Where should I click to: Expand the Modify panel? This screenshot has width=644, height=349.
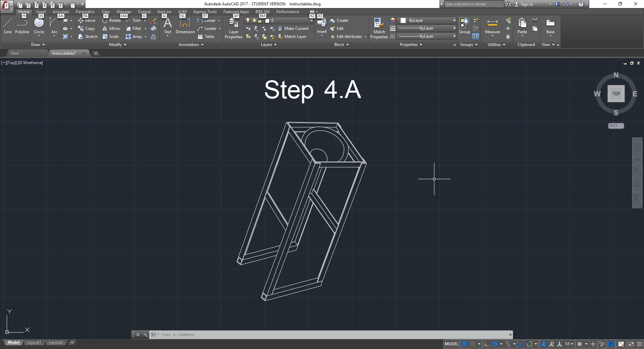[118, 45]
